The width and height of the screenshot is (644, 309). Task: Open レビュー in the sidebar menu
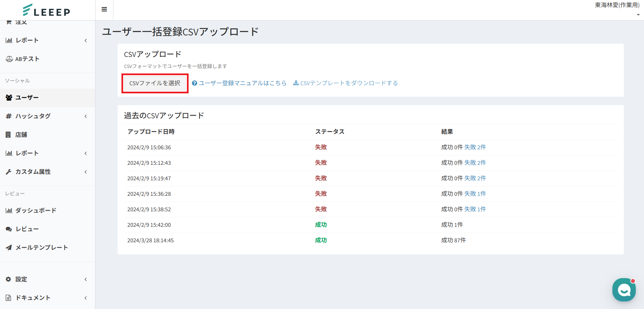click(27, 229)
